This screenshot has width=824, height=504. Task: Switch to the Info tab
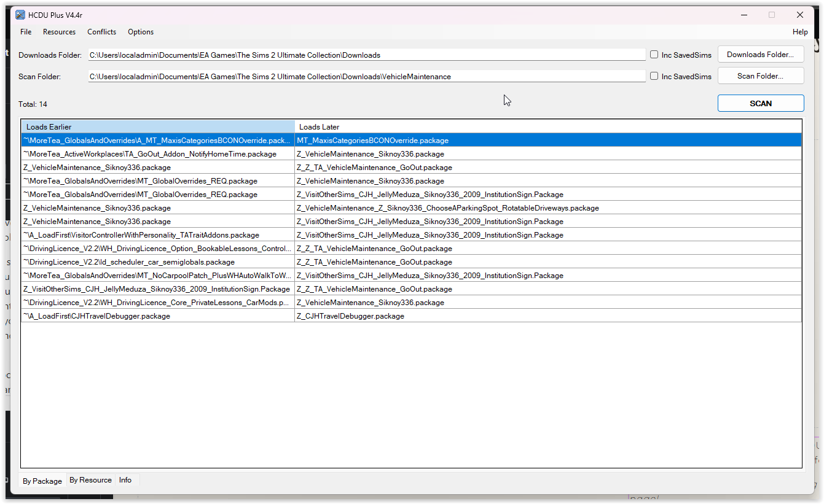(125, 480)
